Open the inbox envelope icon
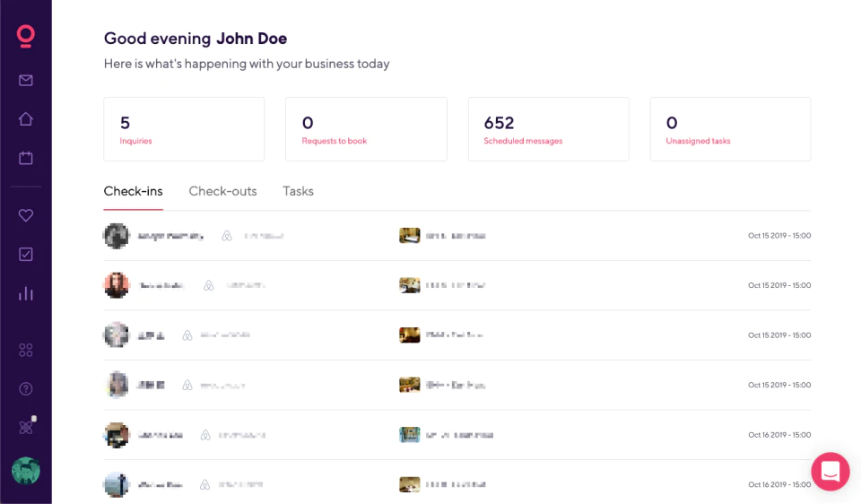Image resolution: width=861 pixels, height=504 pixels. (26, 81)
